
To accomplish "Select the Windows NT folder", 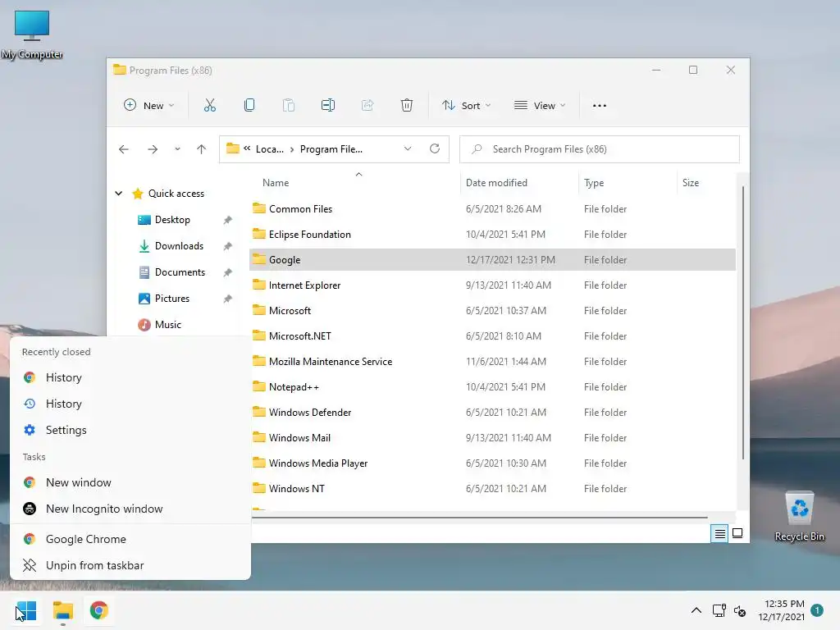I will 492,489.
